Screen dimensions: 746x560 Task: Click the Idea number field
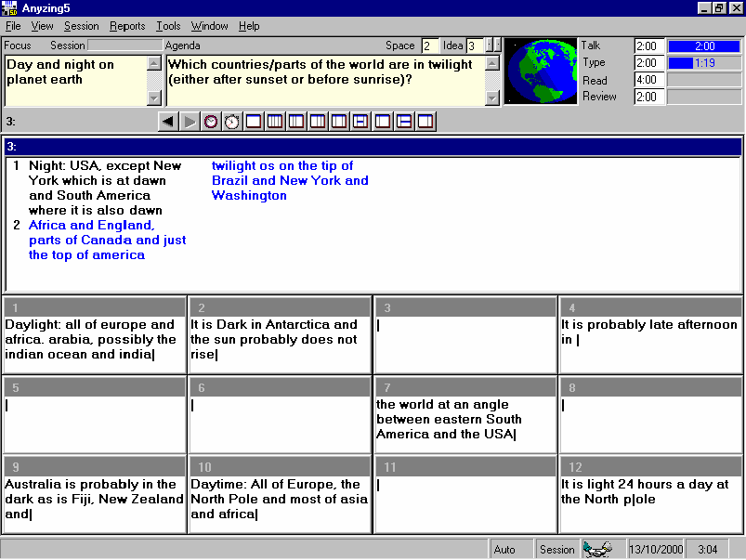[475, 46]
